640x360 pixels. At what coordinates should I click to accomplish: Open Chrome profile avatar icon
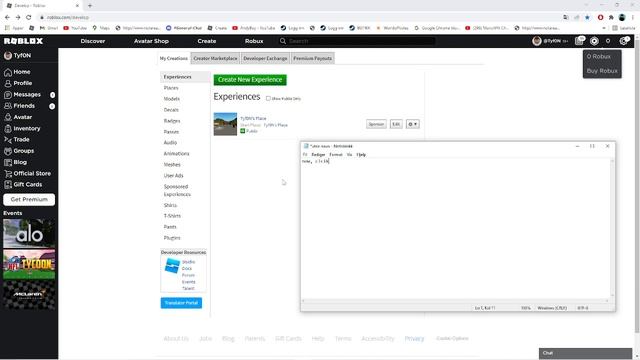tap(622, 17)
